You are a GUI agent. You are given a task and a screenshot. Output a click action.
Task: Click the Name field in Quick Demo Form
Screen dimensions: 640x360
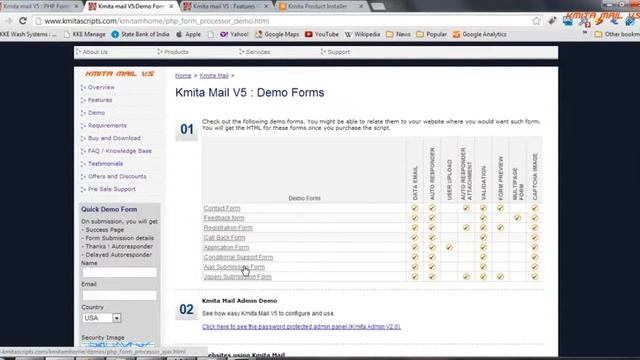point(119,272)
